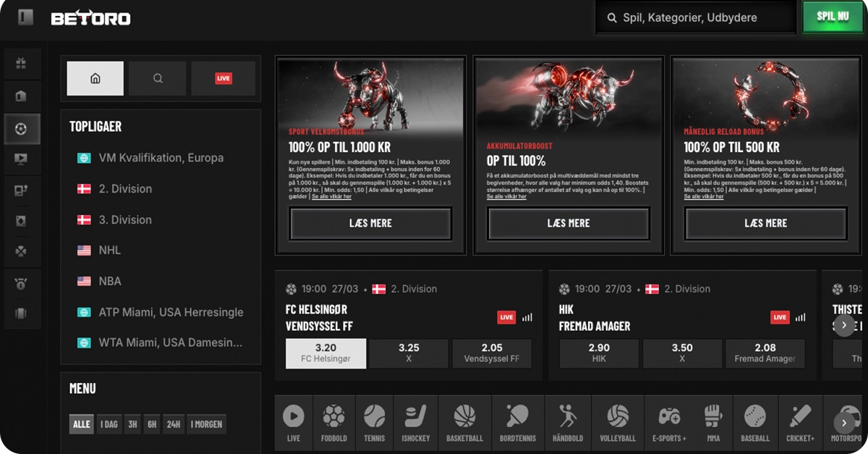This screenshot has height=454, width=868.
Task: Select the Fodbold category icon
Action: pos(333,424)
